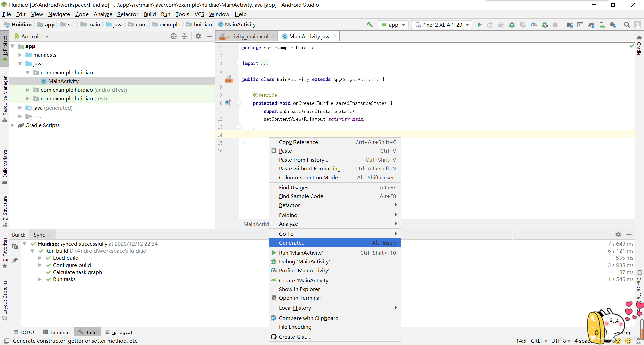The width and height of the screenshot is (644, 345).
Task: Toggle the Layout Captures side panel
Action: pyautogui.click(x=5, y=300)
